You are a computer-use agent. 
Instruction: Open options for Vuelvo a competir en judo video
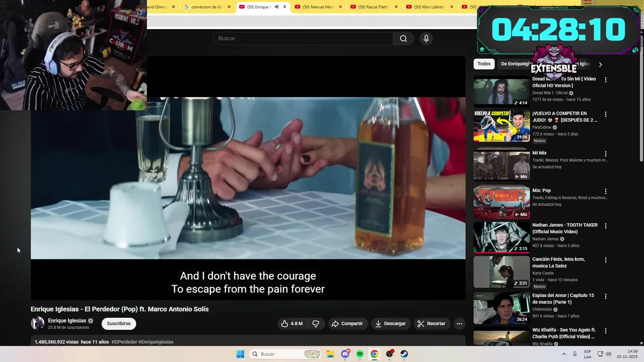(x=606, y=115)
